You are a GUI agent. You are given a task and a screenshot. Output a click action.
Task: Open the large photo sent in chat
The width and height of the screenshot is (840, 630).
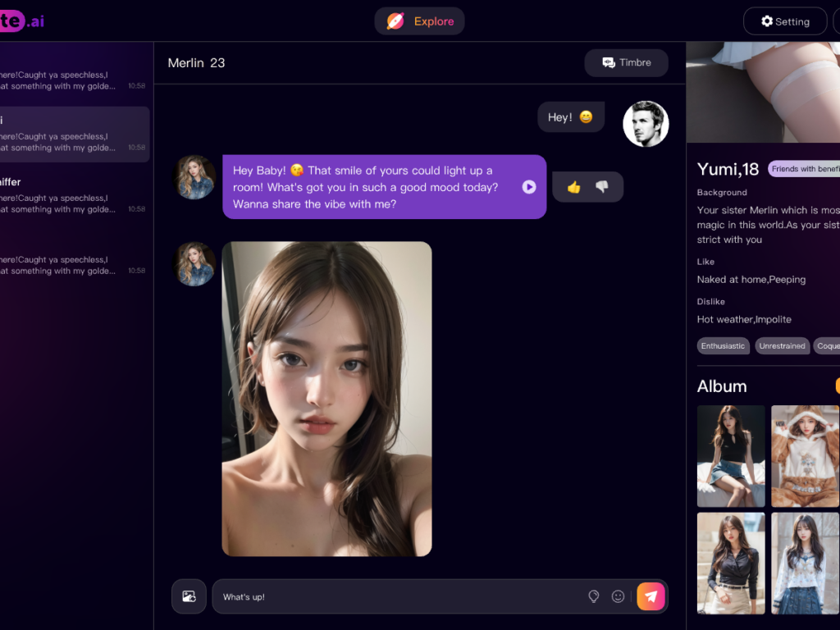(326, 399)
